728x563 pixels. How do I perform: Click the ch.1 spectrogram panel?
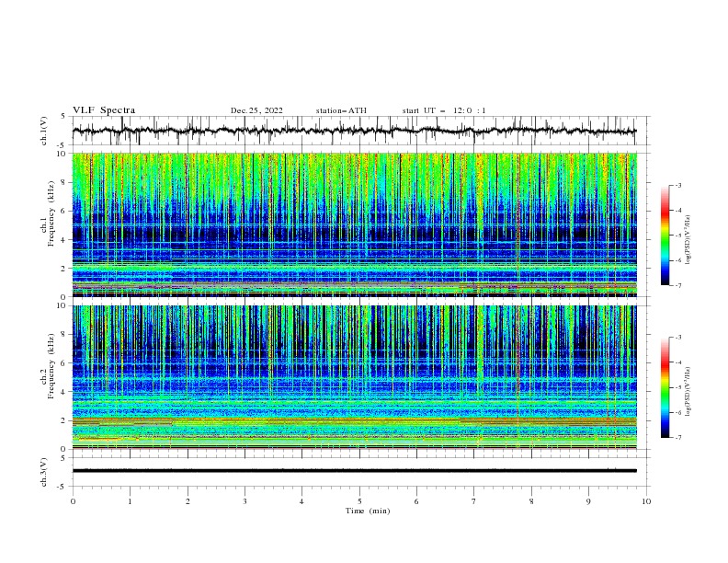(354, 224)
